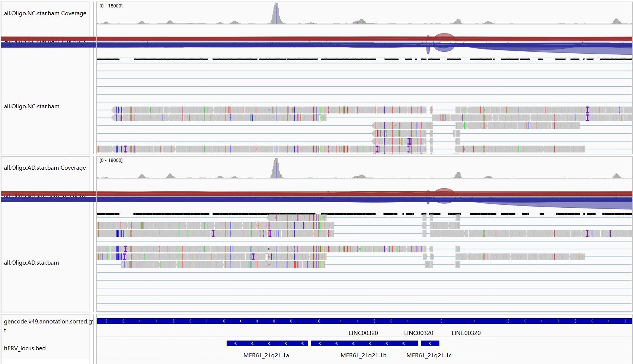Select the all.Oligo.NC.star.bam alignment track name
This screenshot has width=633, height=364.
tap(32, 106)
